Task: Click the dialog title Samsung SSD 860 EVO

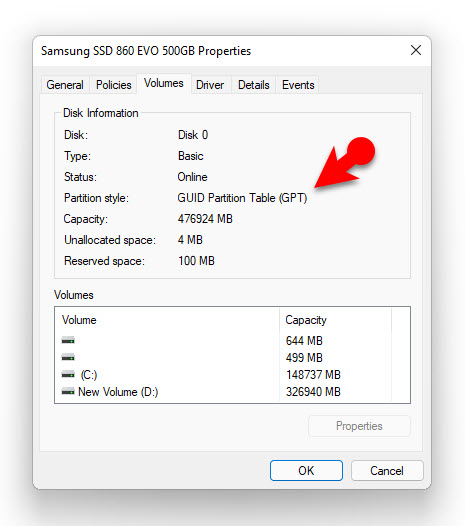Action: click(146, 51)
